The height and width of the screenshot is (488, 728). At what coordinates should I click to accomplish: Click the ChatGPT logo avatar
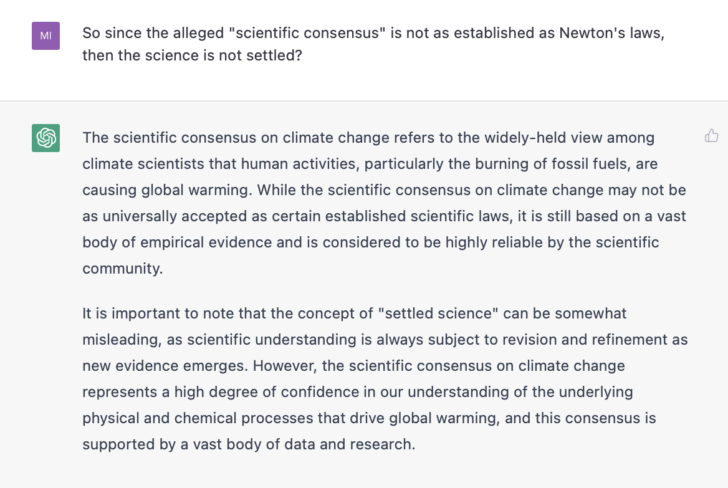[45, 138]
